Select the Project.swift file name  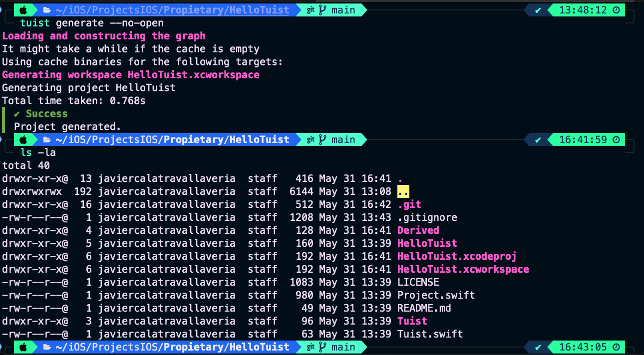(436, 295)
